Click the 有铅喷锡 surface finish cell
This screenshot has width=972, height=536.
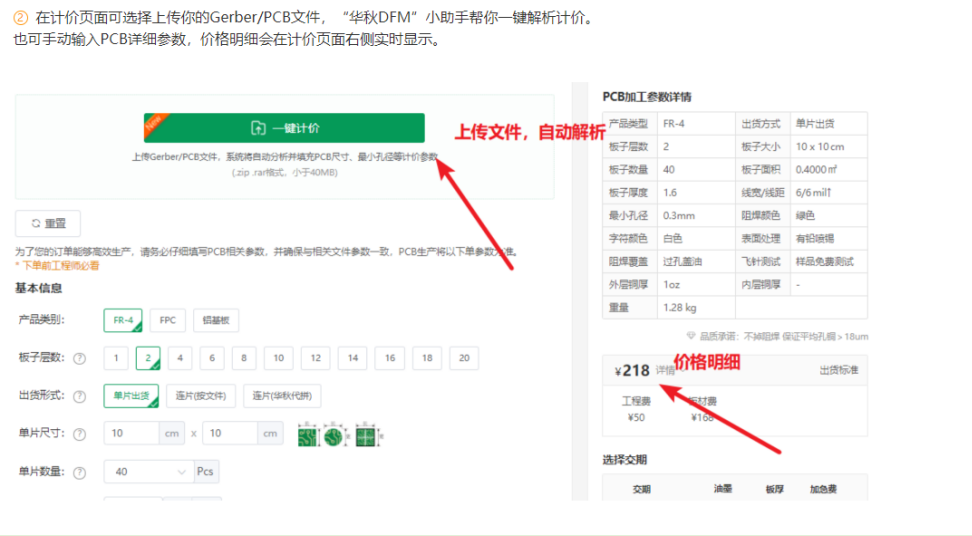[x=829, y=239]
